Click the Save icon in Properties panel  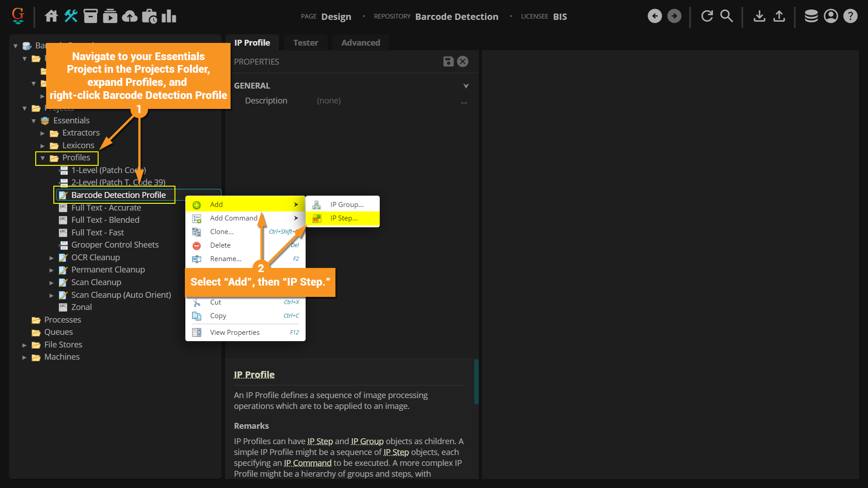coord(448,61)
